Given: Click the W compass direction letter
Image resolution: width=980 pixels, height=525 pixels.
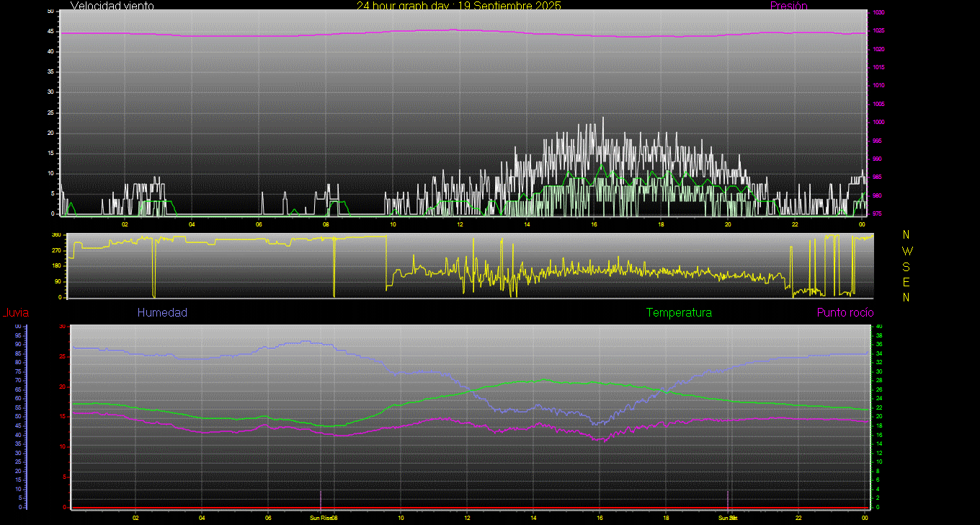Looking at the screenshot, I should 906,251.
